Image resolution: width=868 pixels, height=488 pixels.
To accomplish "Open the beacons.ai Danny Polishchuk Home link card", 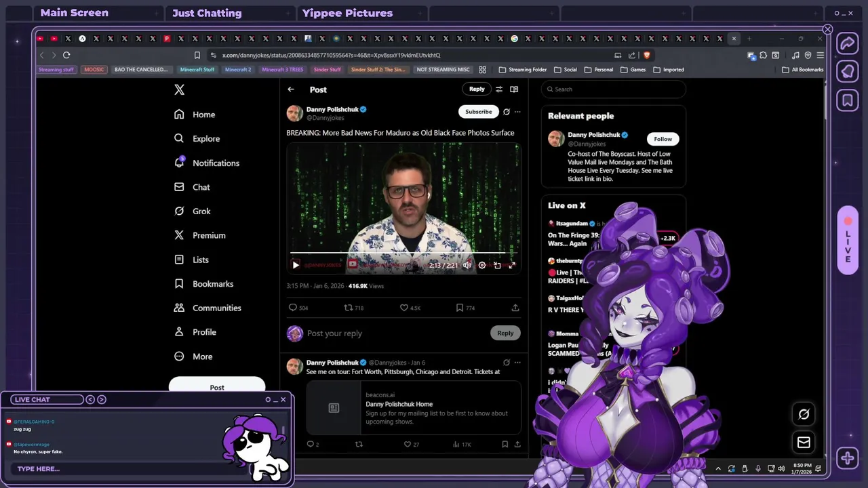I will [x=414, y=407].
